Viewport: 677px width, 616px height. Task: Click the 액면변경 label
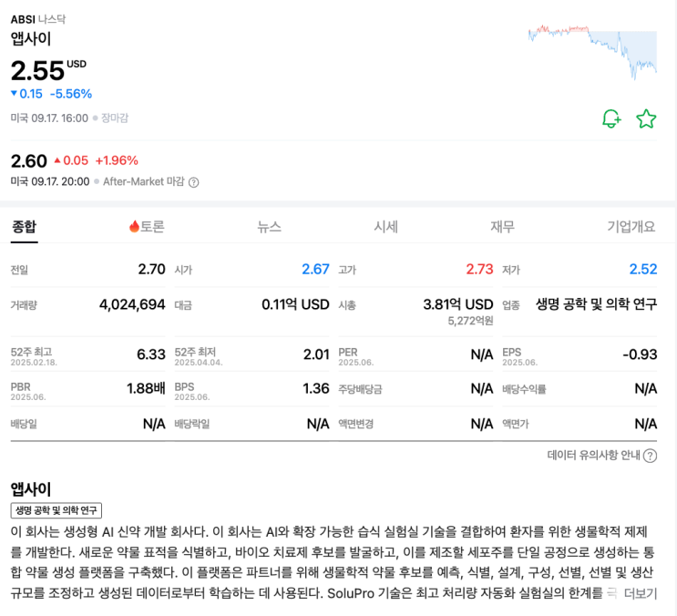[355, 425]
